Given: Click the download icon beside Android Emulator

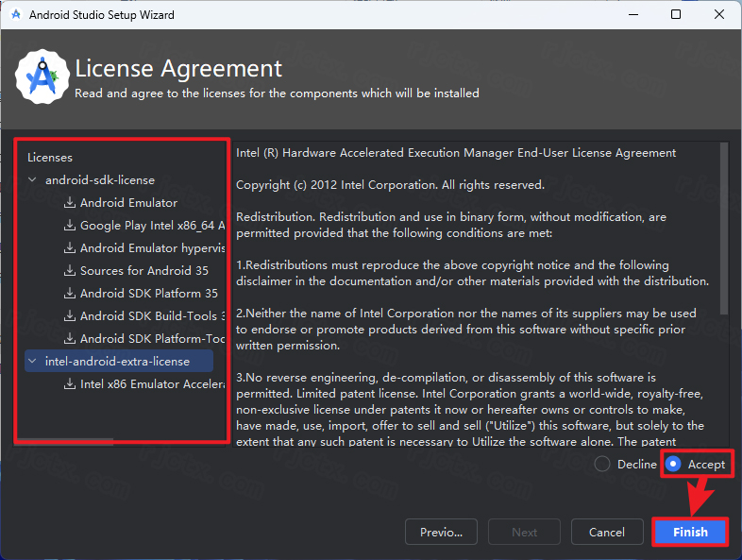Looking at the screenshot, I should coord(70,203).
